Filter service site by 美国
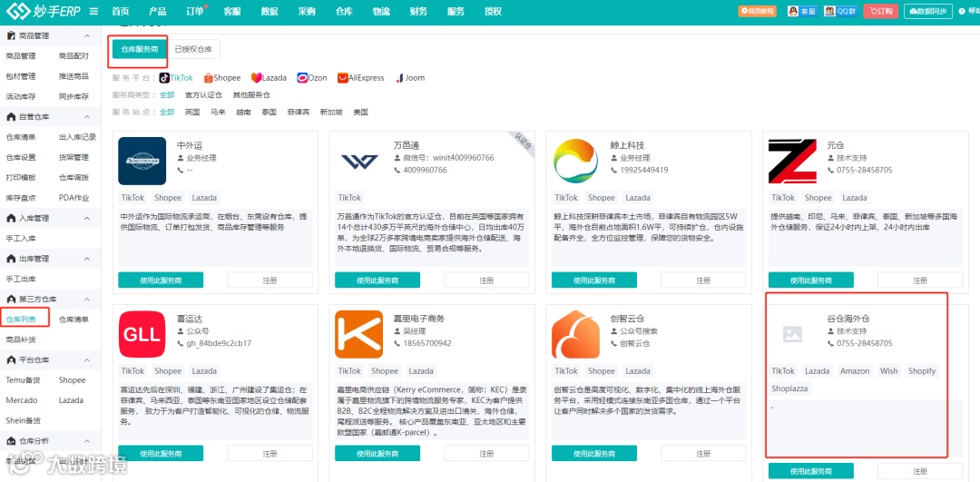 (x=360, y=112)
